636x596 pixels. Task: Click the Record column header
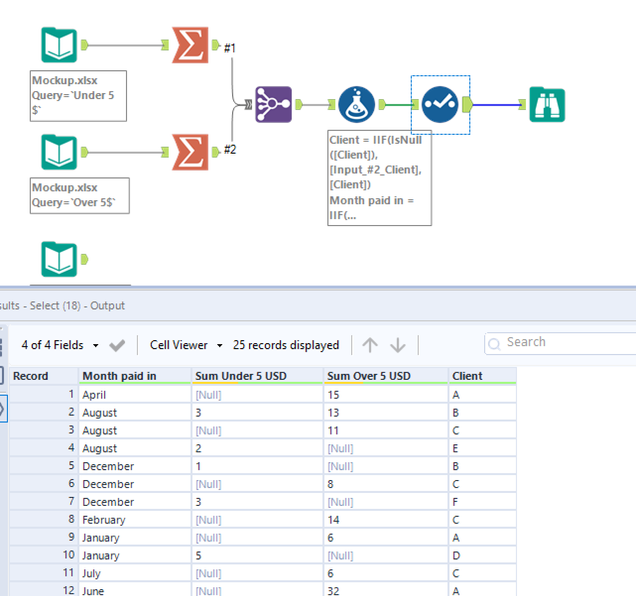(44, 376)
